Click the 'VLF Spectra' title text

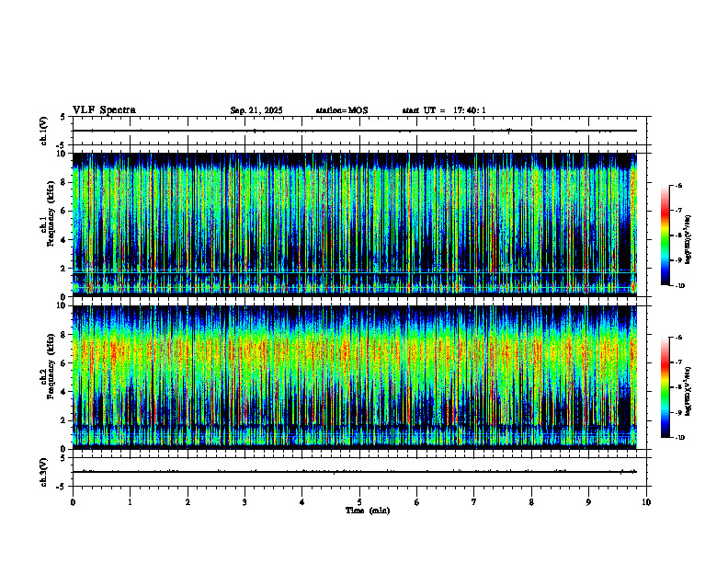104,110
